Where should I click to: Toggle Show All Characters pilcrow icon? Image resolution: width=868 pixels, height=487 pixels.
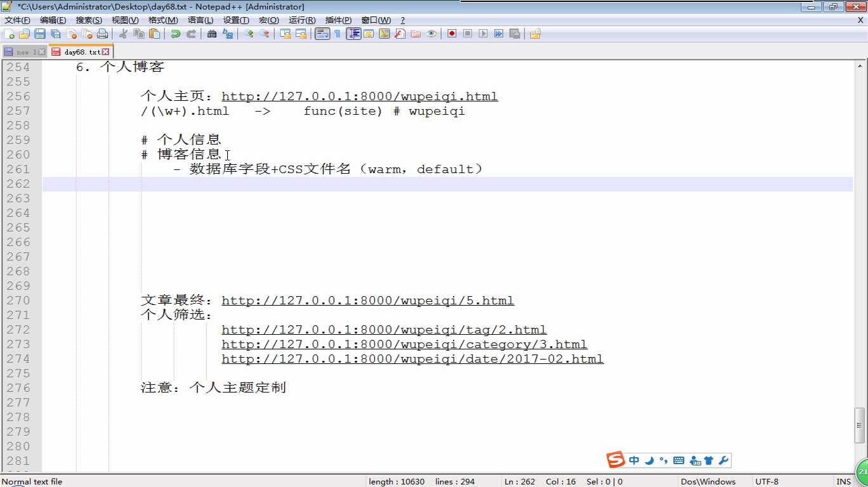click(x=338, y=34)
